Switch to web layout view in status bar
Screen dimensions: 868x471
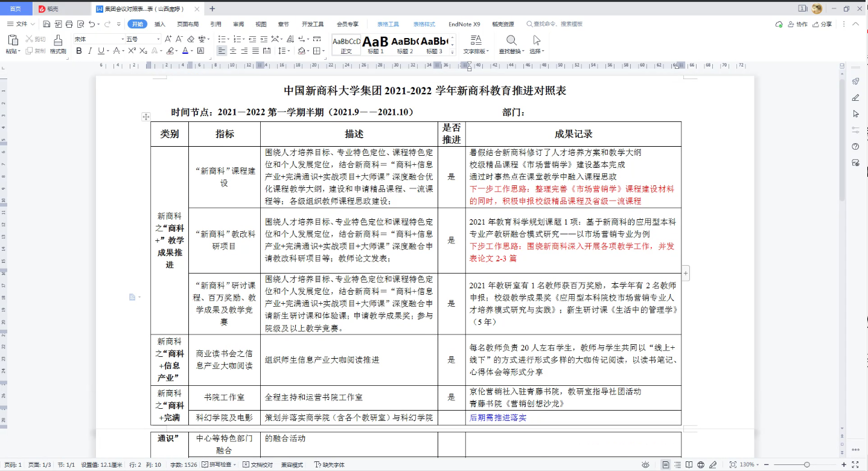coord(701,465)
